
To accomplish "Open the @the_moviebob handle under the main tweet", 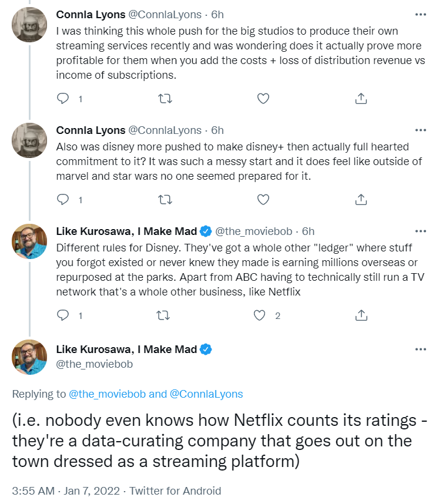I will tap(95, 364).
